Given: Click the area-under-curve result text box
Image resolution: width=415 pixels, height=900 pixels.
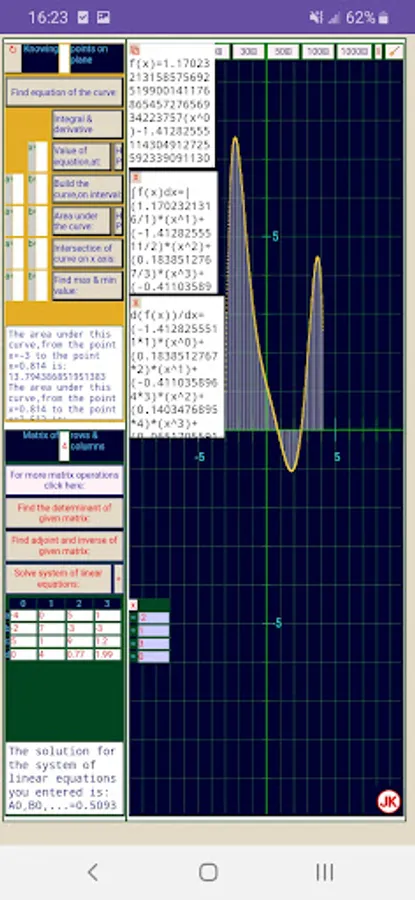Looking at the screenshot, I should (64, 372).
